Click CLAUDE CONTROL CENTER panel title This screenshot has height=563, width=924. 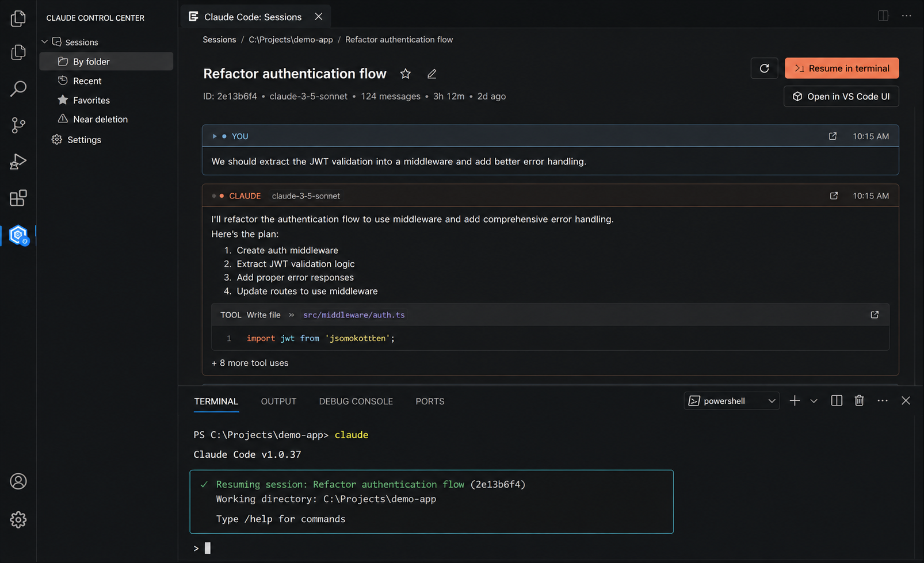coord(95,18)
